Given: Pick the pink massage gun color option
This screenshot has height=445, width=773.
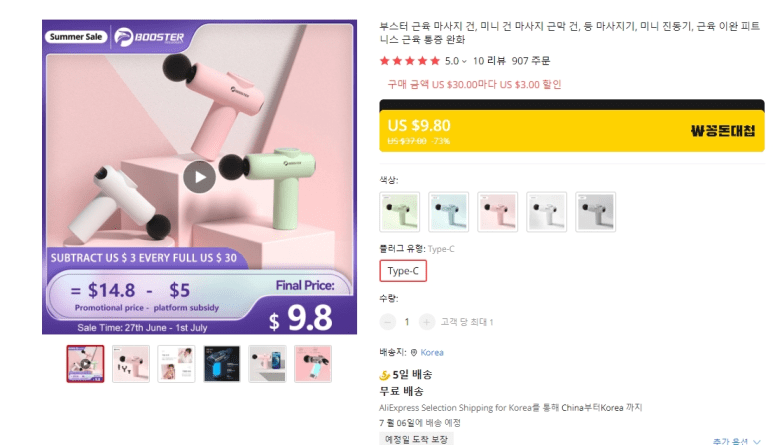Looking at the screenshot, I should coord(497,212).
